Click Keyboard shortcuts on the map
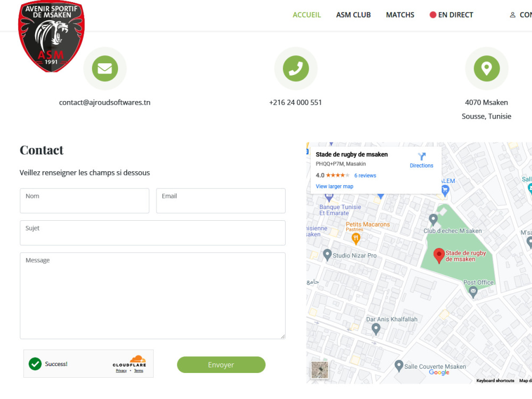 tap(495, 381)
